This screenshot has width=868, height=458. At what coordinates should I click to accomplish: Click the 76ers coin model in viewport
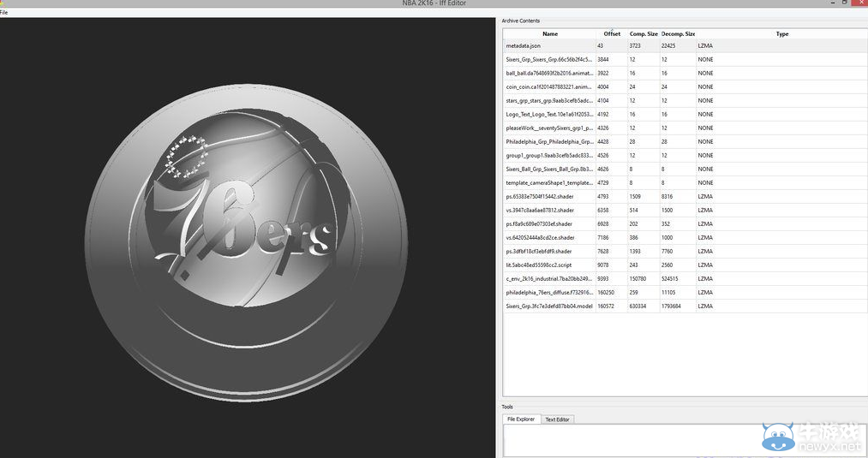(246, 243)
